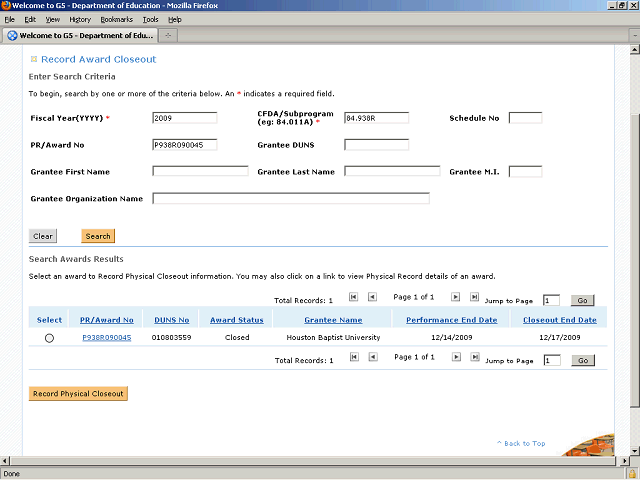Click next page icon in bottom pagination
Viewport: 640px width, 480px height.
tap(455, 357)
